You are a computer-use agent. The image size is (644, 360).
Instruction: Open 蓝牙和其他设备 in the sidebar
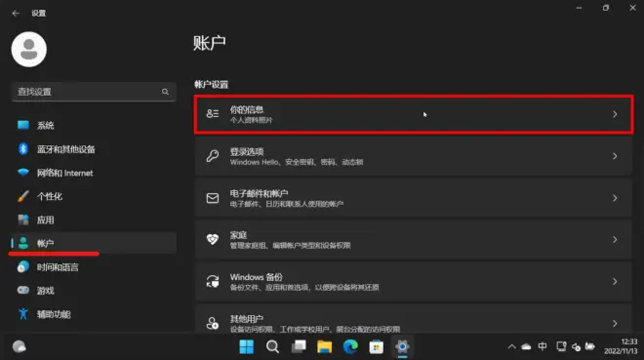95,149
